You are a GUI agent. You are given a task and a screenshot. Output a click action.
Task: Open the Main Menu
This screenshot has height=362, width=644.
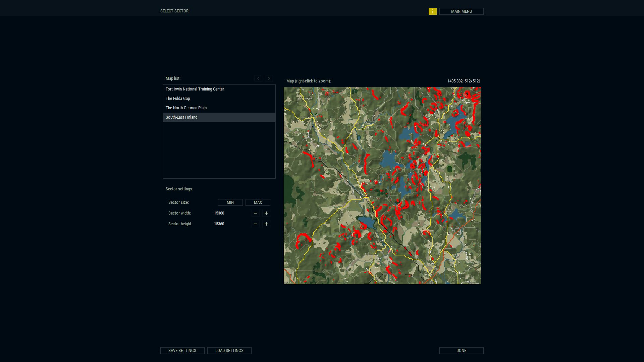(461, 11)
